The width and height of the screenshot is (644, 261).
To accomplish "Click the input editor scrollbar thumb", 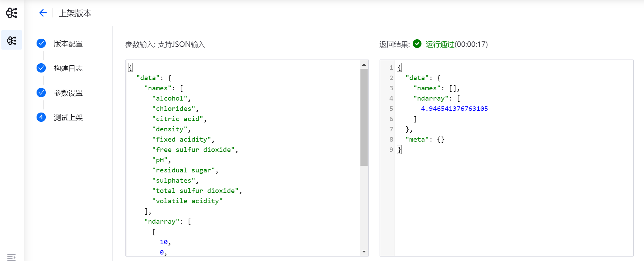I will pos(364,117).
